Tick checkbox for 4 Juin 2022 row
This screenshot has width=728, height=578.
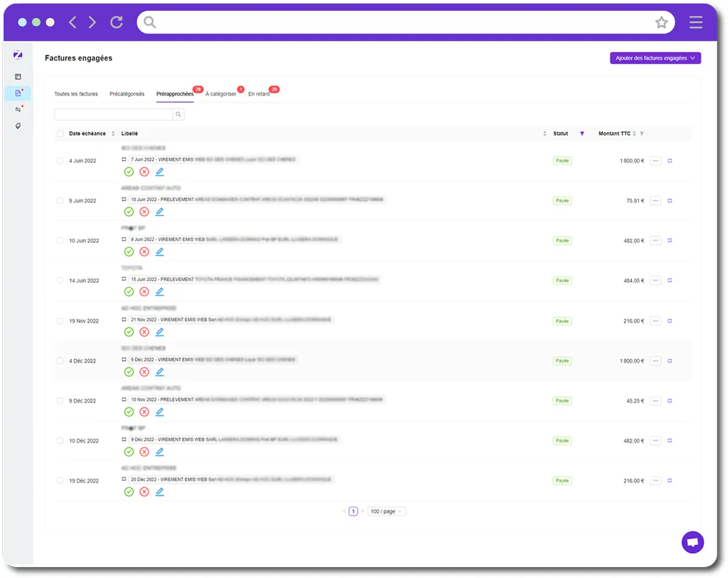[x=60, y=161]
